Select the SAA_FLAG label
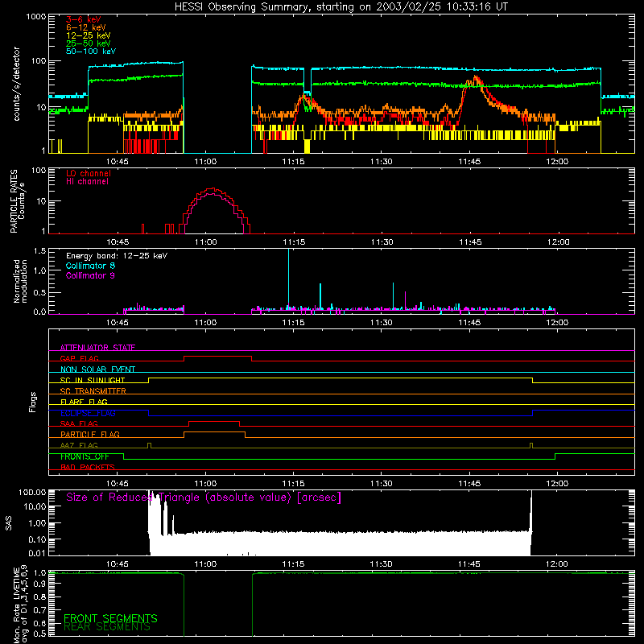This screenshot has height=644, width=644. click(79, 423)
